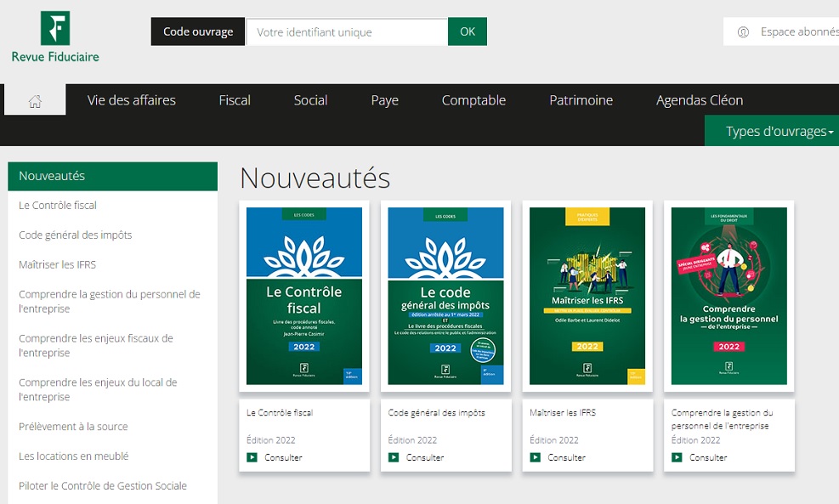Select Code général des impôts in the sidebar
The height and width of the screenshot is (504, 839).
[76, 235]
